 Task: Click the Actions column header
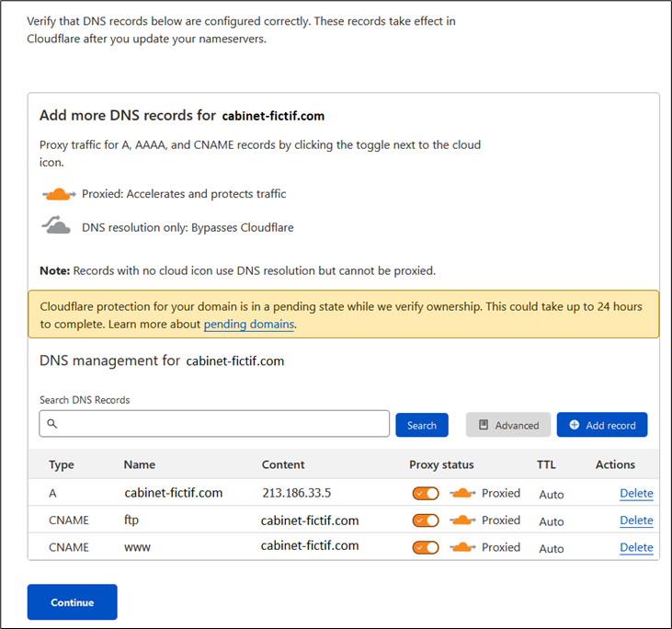615,464
